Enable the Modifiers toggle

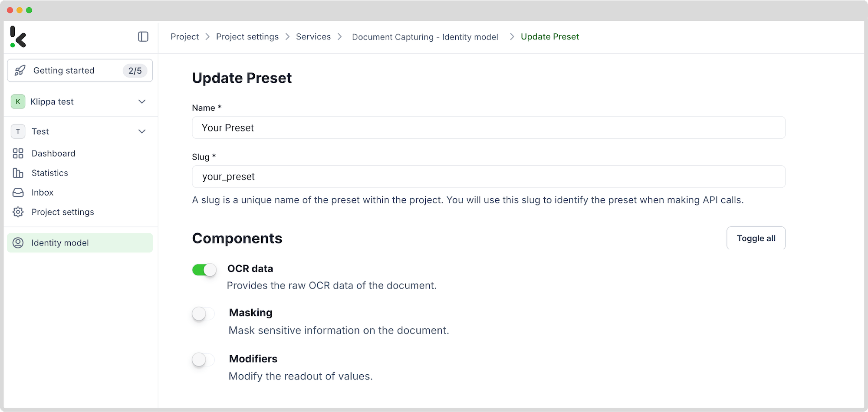coord(204,360)
